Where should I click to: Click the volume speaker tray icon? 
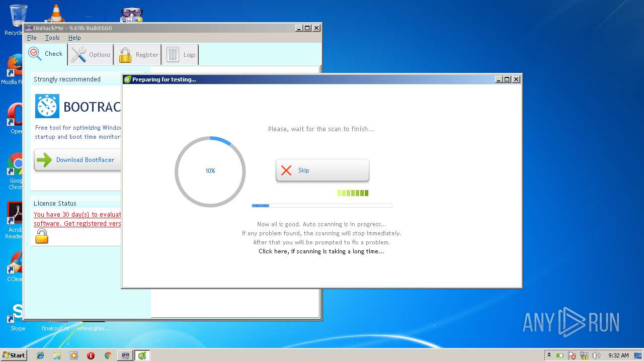pos(596,355)
